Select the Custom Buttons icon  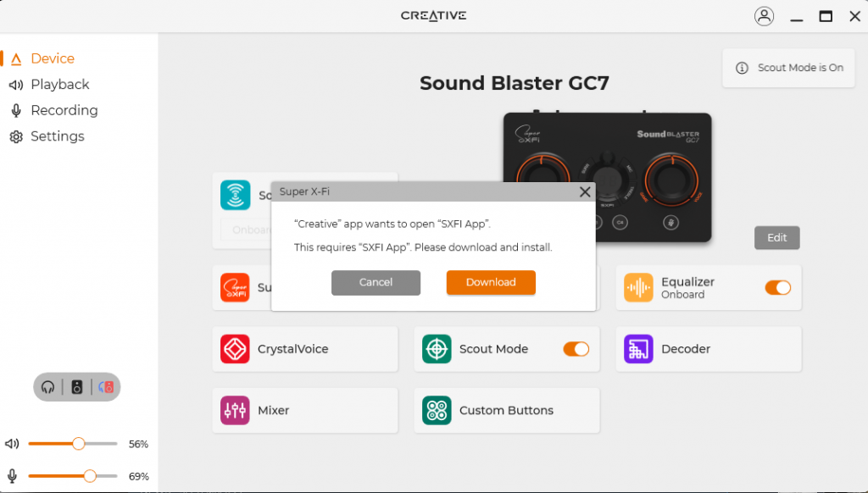[437, 410]
